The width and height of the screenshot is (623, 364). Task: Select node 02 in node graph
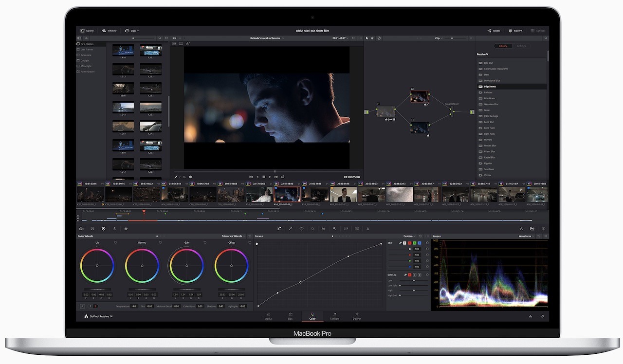[x=419, y=97]
